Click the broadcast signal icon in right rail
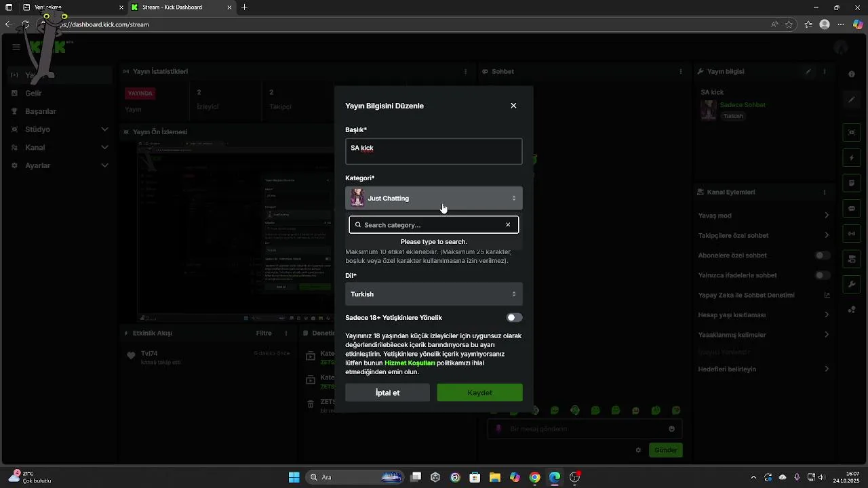The width and height of the screenshot is (868, 488). pyautogui.click(x=852, y=234)
